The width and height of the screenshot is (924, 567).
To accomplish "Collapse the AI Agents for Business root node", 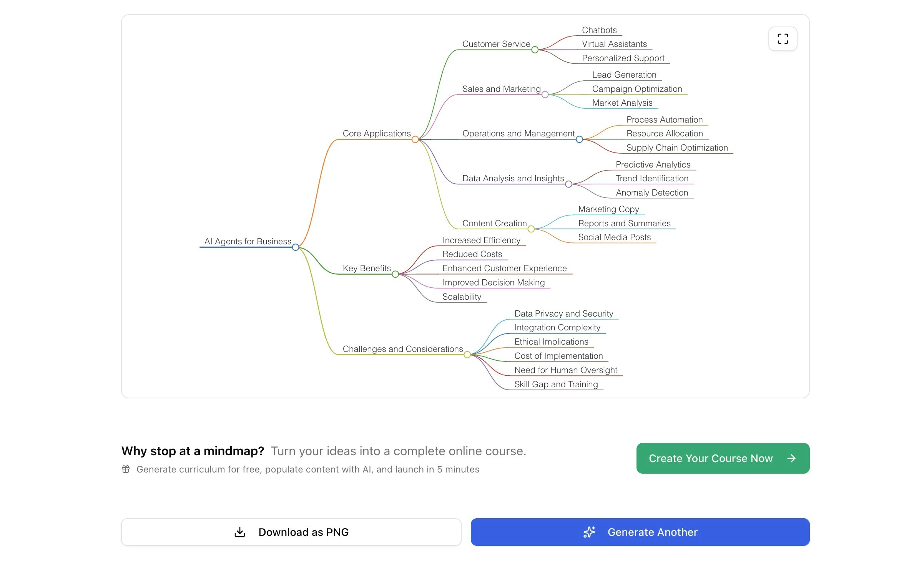I will click(296, 247).
